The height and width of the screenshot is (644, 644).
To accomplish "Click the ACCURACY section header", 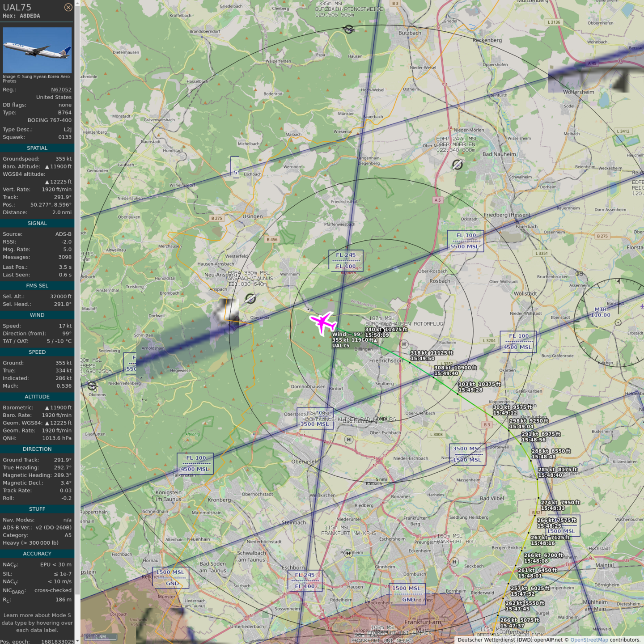I will click(37, 554).
